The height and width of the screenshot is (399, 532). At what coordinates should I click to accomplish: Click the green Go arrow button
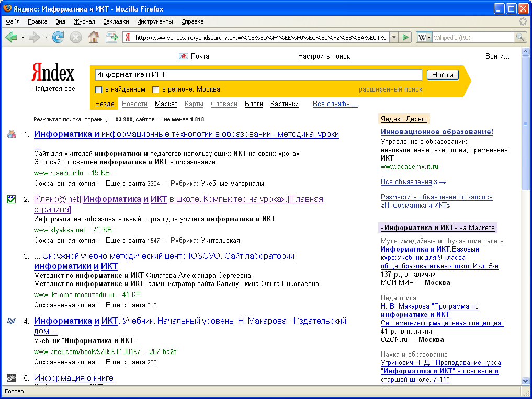(x=405, y=37)
